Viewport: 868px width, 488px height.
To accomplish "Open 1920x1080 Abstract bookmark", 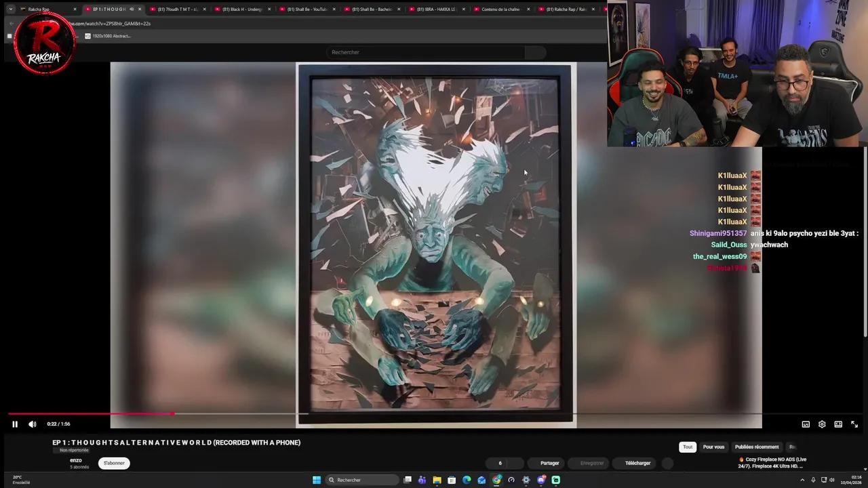I will (108, 36).
